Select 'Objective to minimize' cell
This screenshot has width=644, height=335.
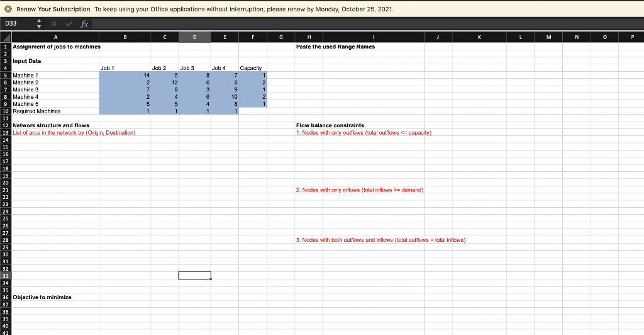(x=55, y=297)
